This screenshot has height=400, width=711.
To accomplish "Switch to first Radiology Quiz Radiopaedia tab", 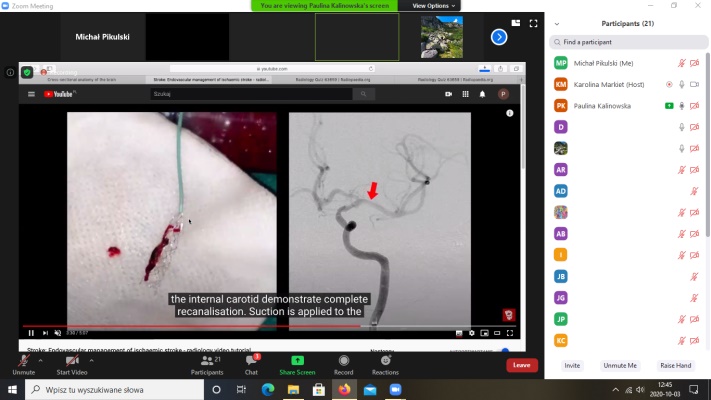I will point(333,79).
